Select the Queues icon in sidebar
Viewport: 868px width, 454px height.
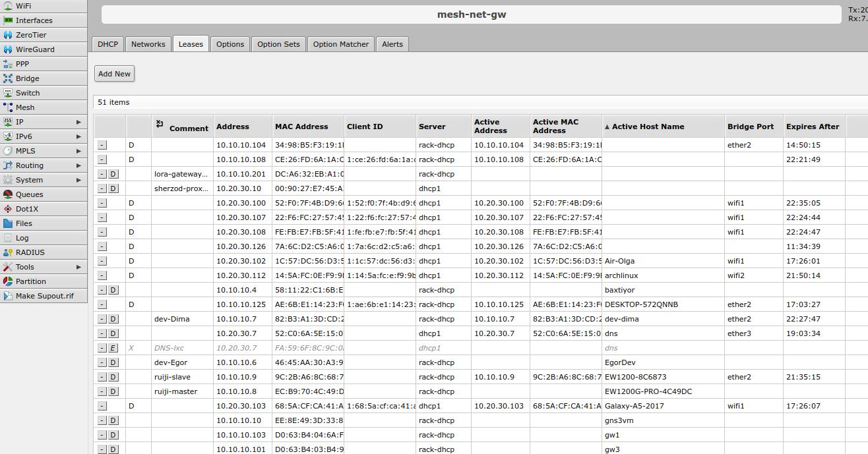coord(8,194)
